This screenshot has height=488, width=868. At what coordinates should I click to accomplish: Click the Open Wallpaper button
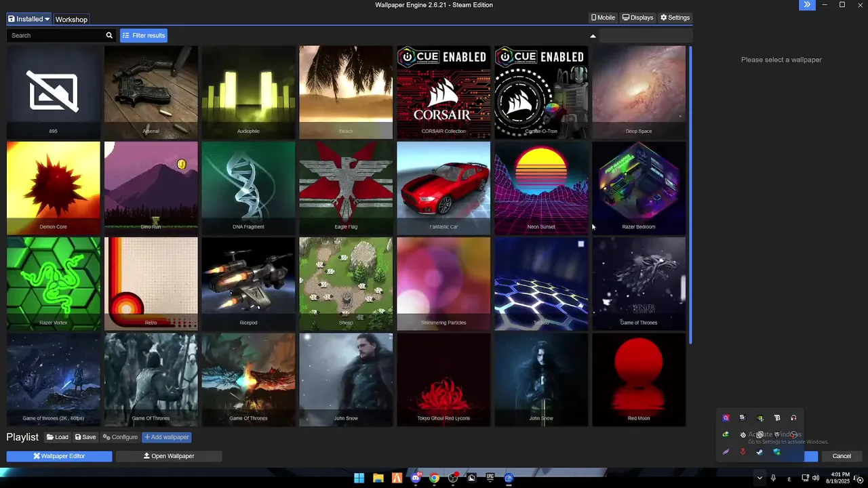pos(169,456)
